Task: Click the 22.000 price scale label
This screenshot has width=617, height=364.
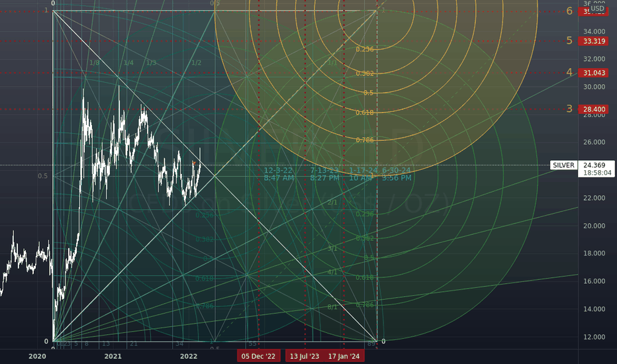Action: (x=594, y=198)
